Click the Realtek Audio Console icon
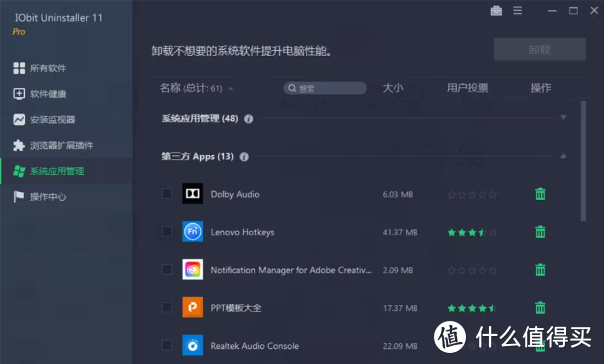Image resolution: width=604 pixels, height=364 pixels. [193, 345]
